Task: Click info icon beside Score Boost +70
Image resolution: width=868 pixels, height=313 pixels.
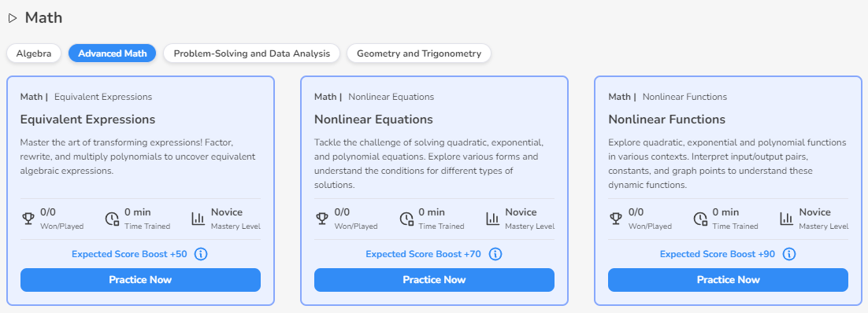Action: coord(495,254)
